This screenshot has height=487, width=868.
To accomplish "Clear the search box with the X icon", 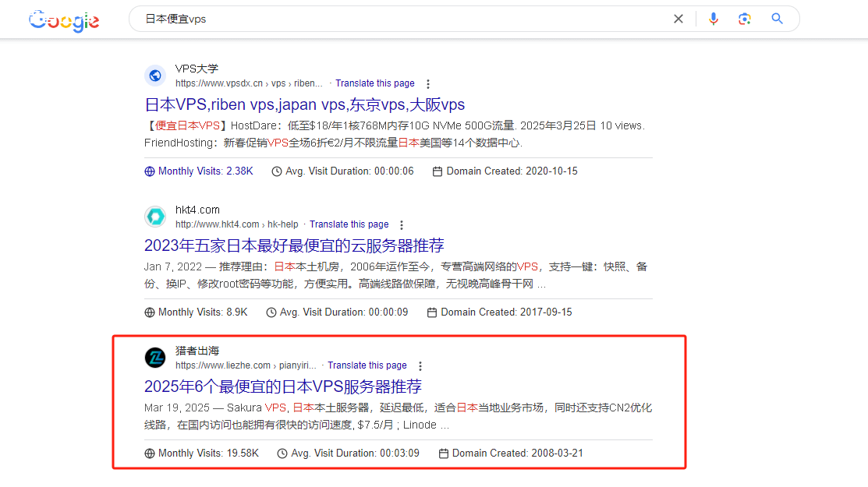I will pyautogui.click(x=678, y=19).
